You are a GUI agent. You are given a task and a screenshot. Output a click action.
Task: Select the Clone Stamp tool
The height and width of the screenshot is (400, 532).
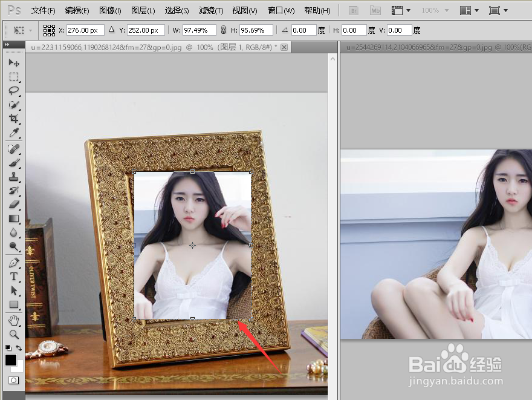click(13, 177)
